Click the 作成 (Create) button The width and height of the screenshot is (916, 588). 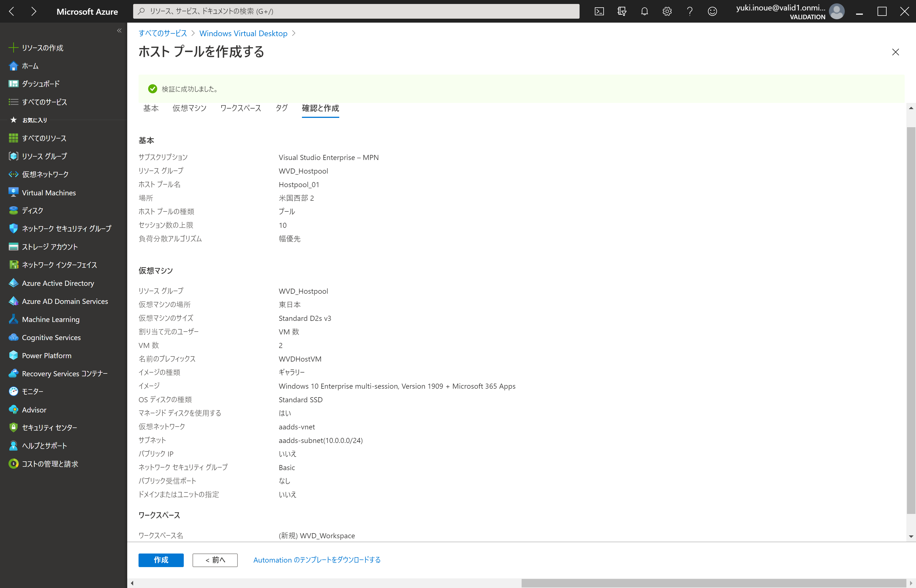point(160,560)
